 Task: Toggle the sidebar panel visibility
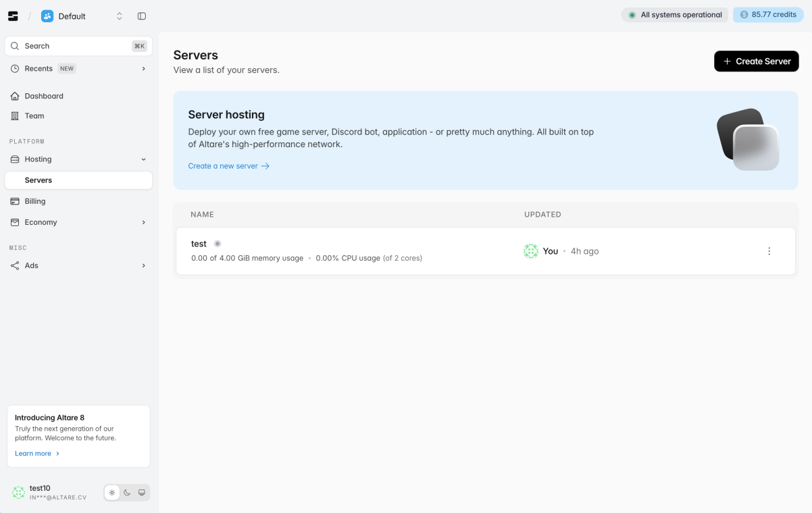141,16
